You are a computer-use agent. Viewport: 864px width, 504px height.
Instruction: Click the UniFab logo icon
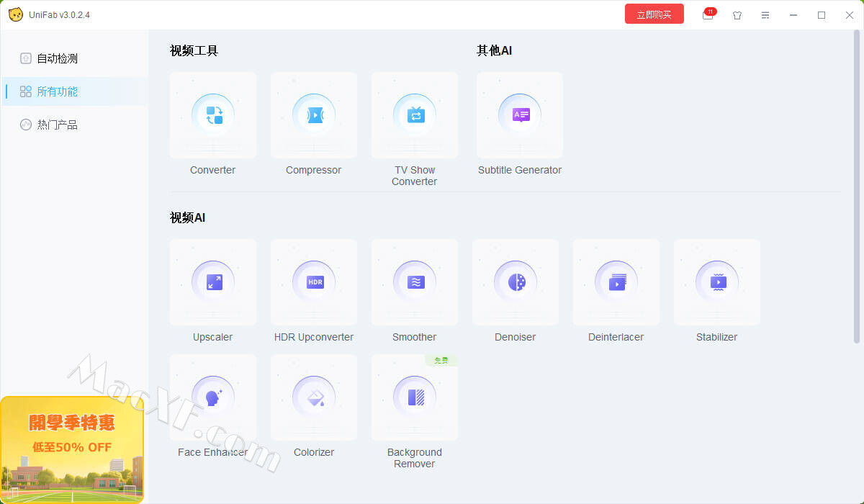click(15, 14)
